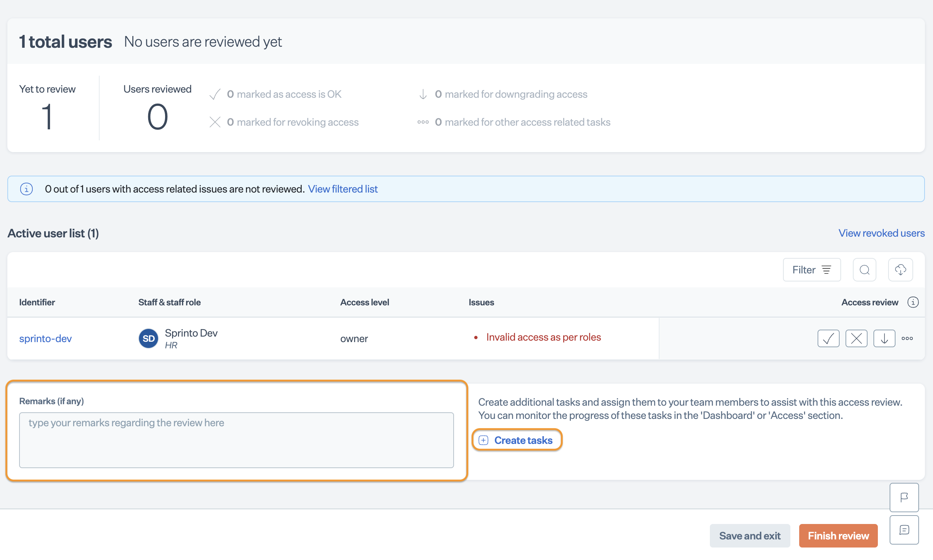Click the flag icon button

click(x=904, y=498)
